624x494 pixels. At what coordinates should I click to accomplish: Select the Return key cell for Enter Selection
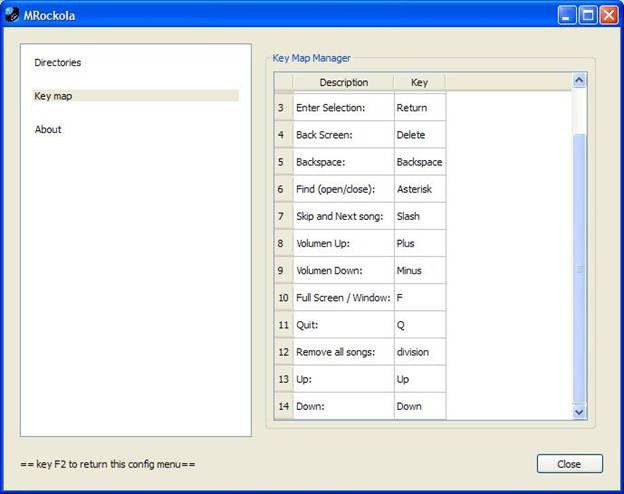point(419,107)
